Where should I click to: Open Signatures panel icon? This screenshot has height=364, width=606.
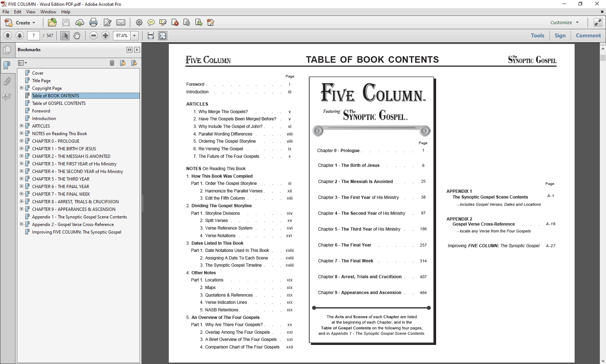coord(7,97)
